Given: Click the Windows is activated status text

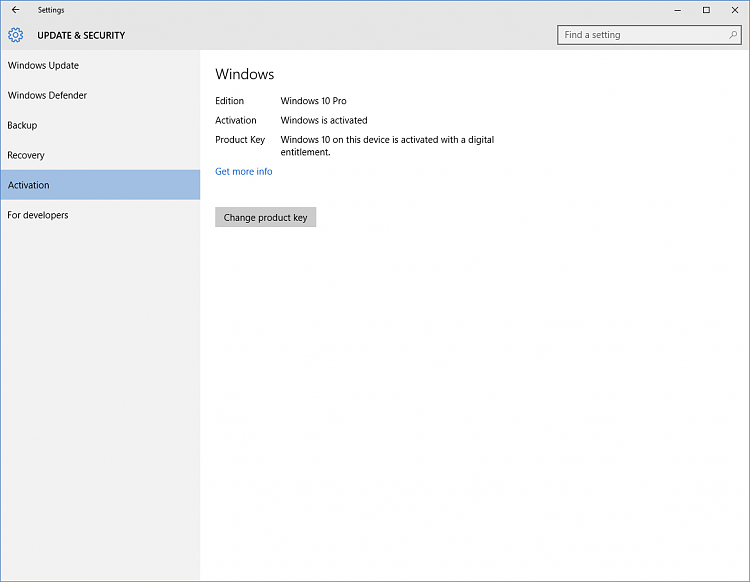Looking at the screenshot, I should pyautogui.click(x=324, y=120).
